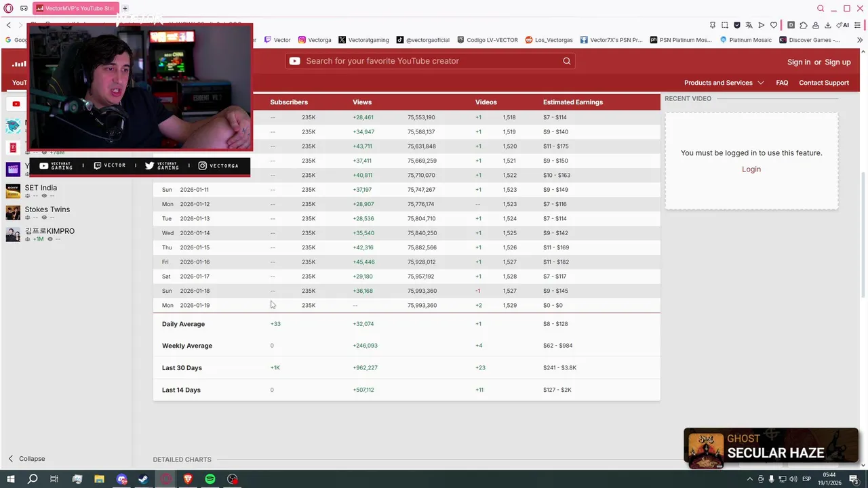Open the Codigo LV-VECTOR bookmark

click(488, 40)
